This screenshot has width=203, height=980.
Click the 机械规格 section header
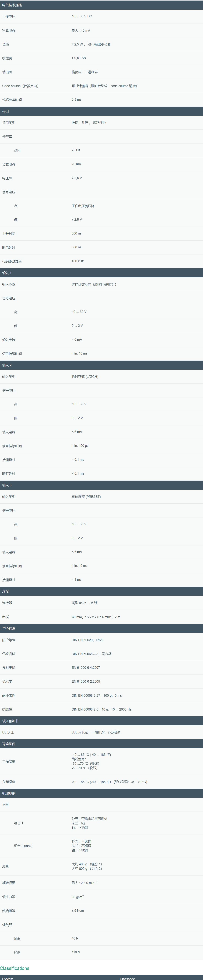point(101,794)
